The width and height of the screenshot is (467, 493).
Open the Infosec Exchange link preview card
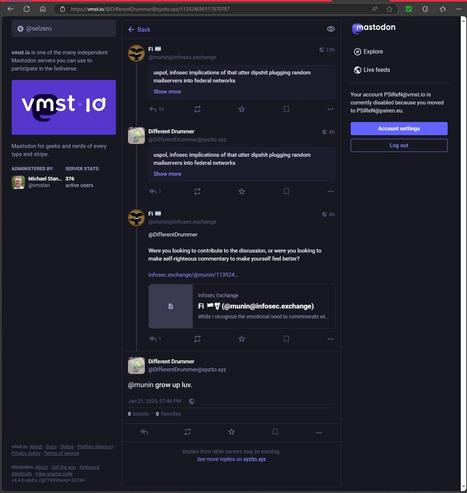(x=242, y=306)
